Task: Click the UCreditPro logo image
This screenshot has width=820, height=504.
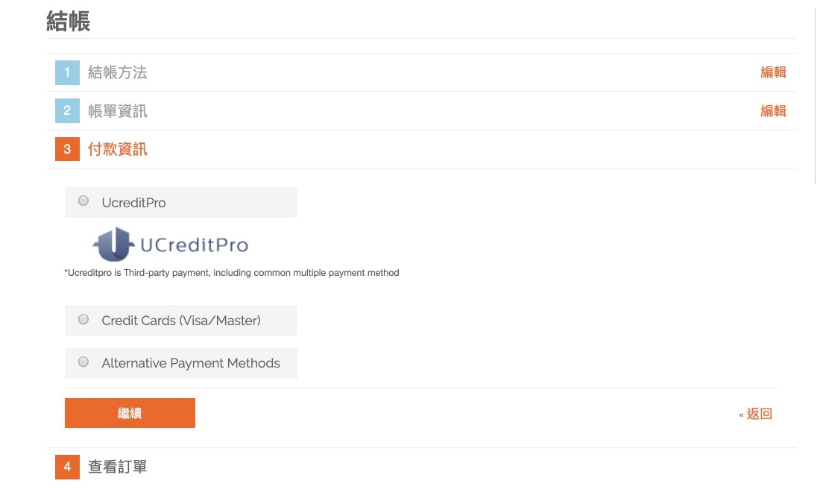Action: coord(170,245)
